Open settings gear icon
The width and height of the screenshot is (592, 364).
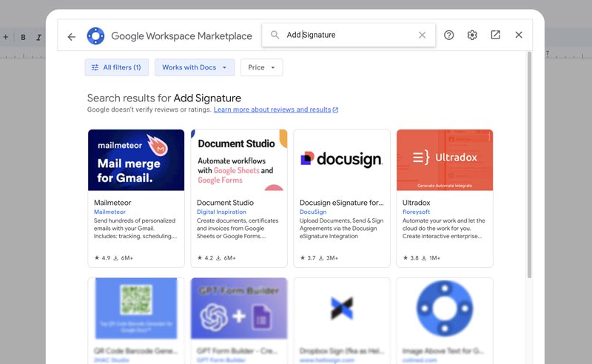point(472,35)
